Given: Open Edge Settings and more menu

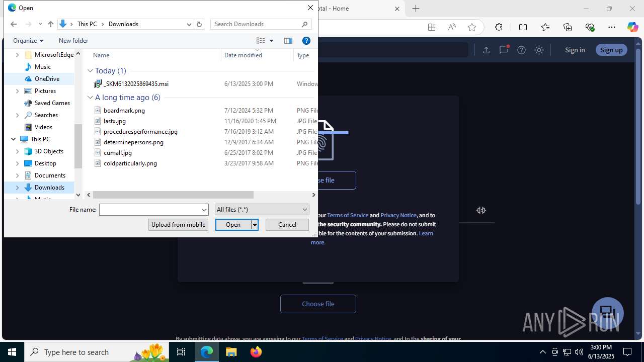Looking at the screenshot, I should click(612, 27).
